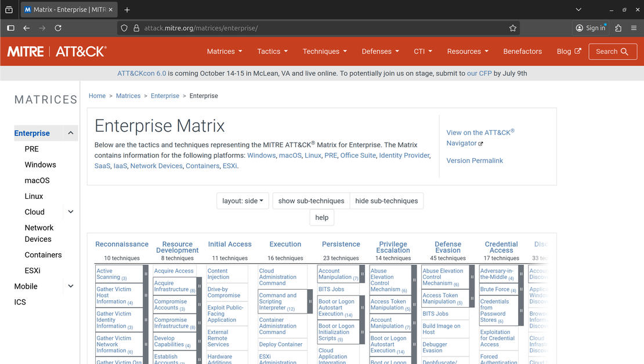Expand the Cloud section in the sidebar
Image resolution: width=644 pixels, height=364 pixels.
click(70, 212)
